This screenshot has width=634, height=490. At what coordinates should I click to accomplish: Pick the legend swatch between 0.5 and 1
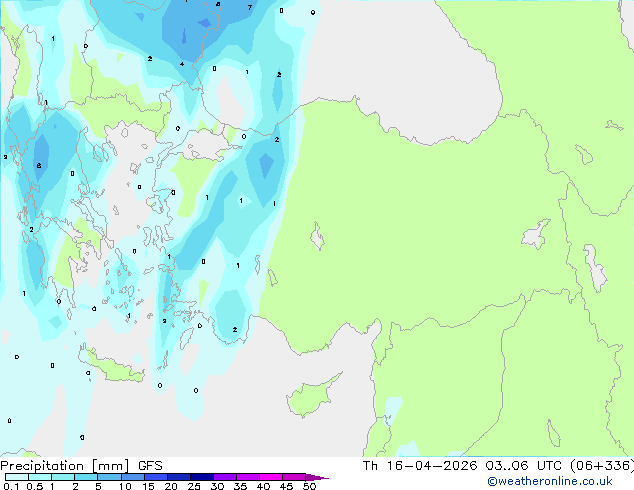pyautogui.click(x=40, y=477)
